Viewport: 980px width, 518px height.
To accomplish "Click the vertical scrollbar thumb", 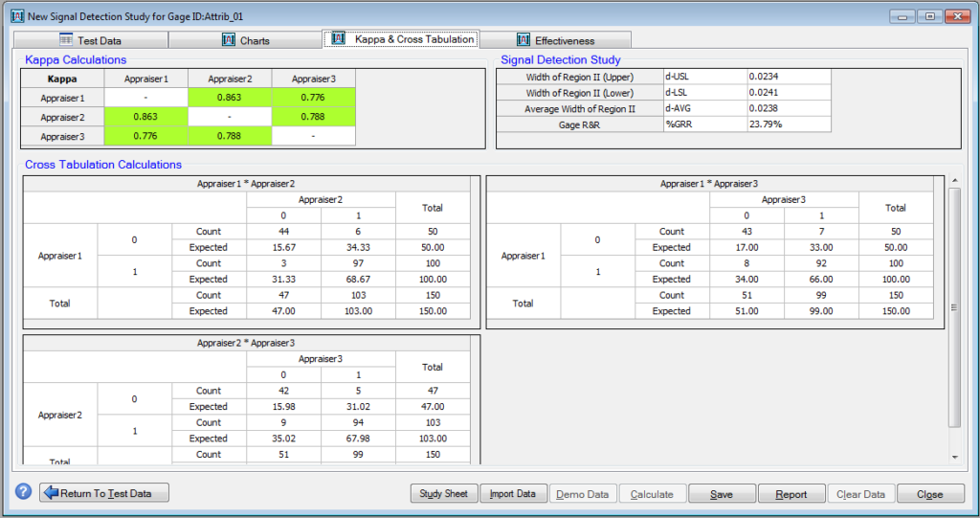I will (953, 306).
